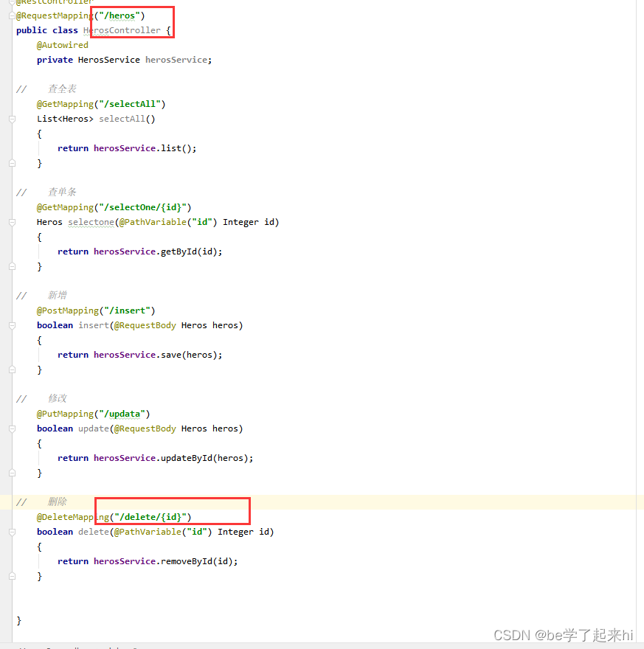
Task: Collapse the update method fold marker
Action: pyautogui.click(x=12, y=428)
